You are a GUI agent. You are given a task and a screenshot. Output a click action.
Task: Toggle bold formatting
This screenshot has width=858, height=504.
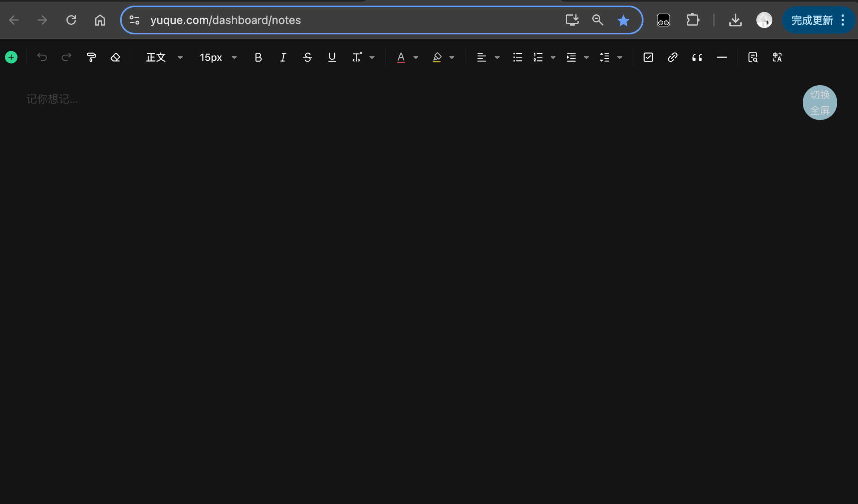pos(258,58)
